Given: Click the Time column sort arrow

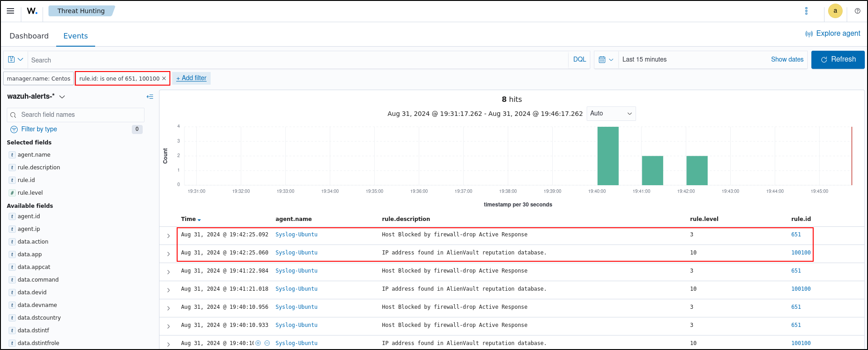Looking at the screenshot, I should 199,220.
